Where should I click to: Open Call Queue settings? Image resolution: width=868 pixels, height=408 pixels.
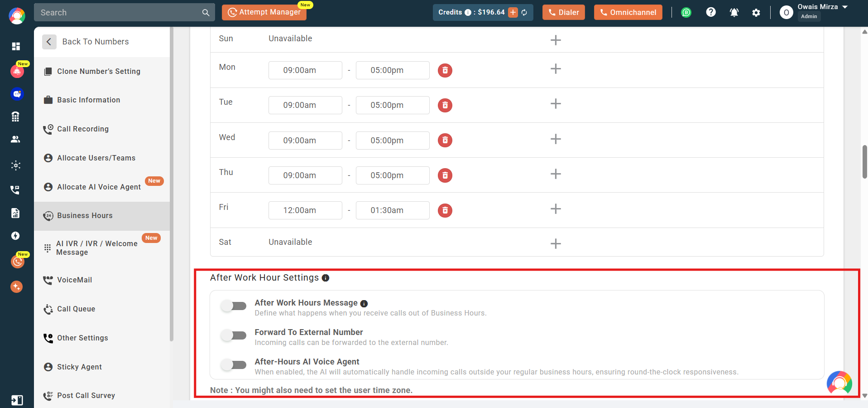coord(102,309)
